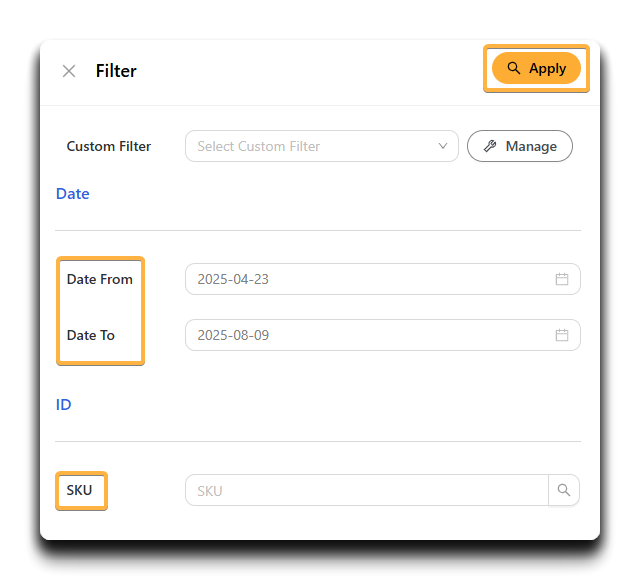Click the dropdown chevron in Custom Filter
The width and height of the screenshot is (640, 580).
tap(443, 146)
